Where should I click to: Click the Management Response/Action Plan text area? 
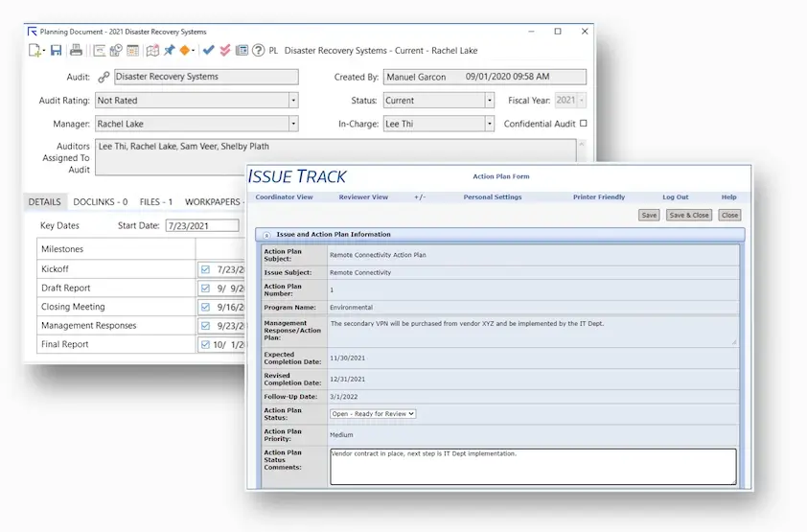pyautogui.click(x=533, y=331)
